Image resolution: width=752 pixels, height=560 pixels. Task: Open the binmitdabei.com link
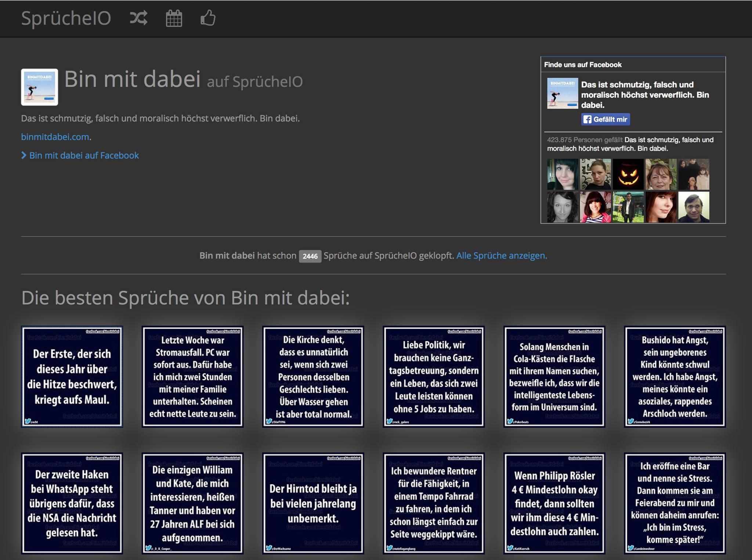[55, 137]
